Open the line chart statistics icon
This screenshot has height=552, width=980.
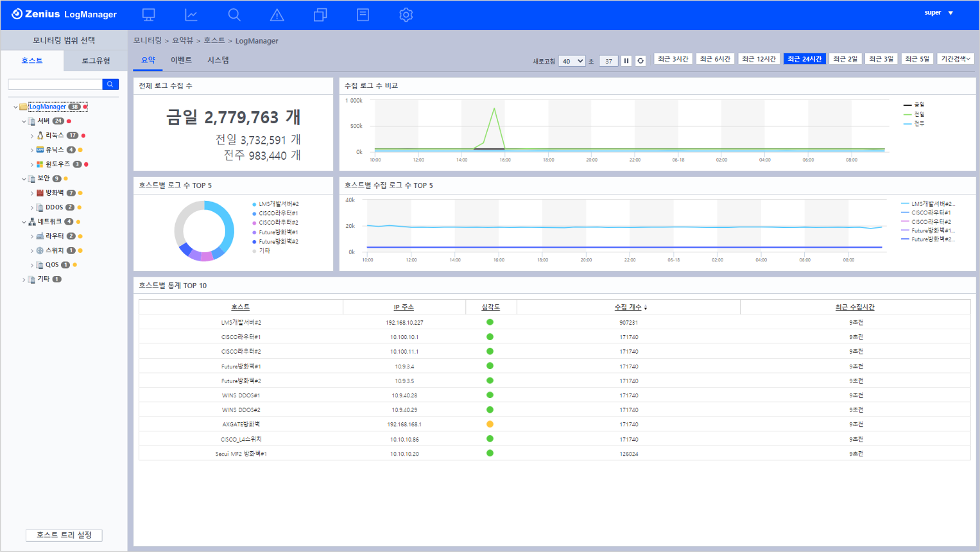click(x=191, y=14)
